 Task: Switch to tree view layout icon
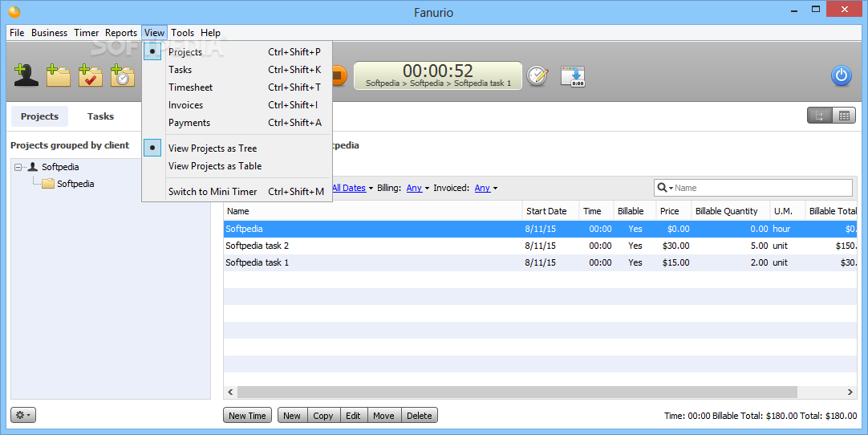tap(819, 116)
